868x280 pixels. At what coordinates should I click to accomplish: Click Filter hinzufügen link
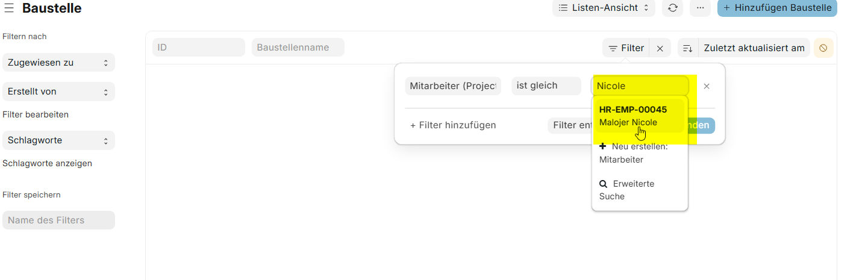tap(453, 125)
